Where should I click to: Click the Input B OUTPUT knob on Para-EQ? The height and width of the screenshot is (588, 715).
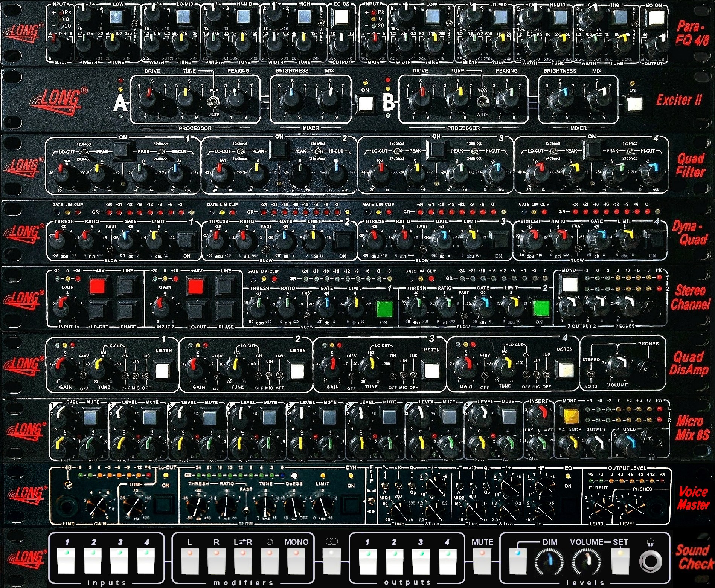(x=655, y=46)
